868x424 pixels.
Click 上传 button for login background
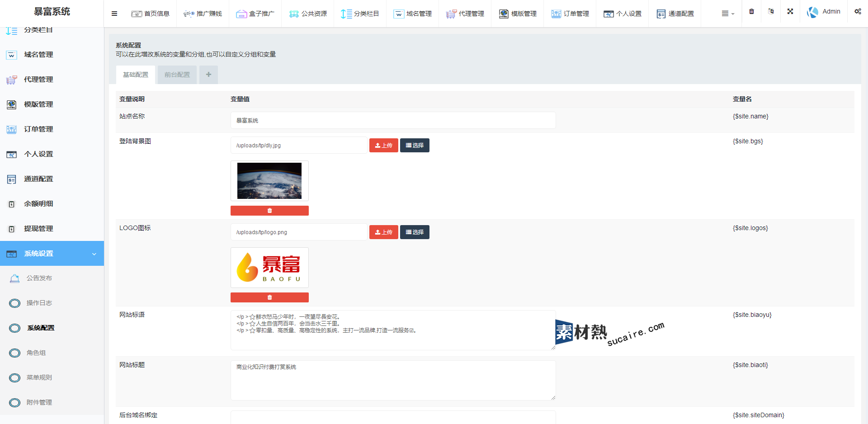coord(383,146)
